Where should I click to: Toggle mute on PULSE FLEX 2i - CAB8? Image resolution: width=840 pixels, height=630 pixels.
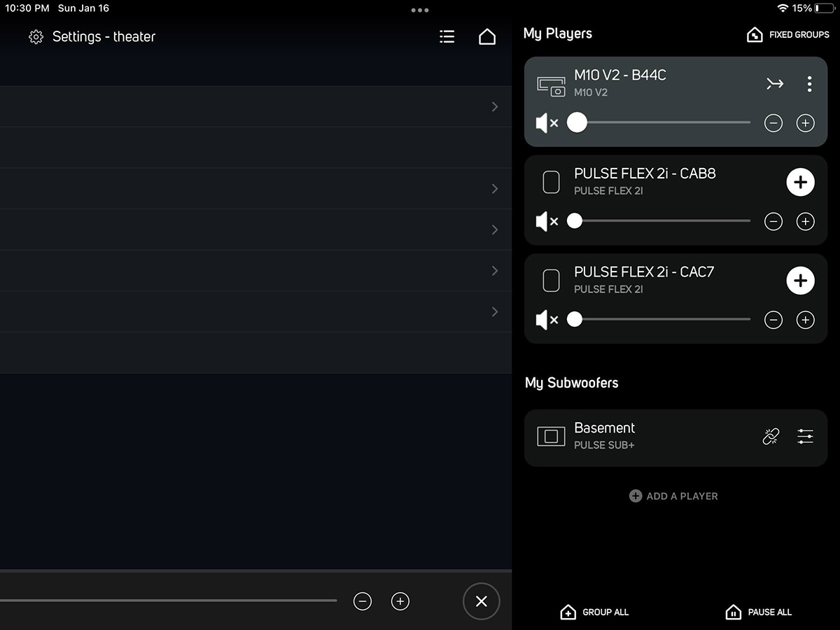click(x=547, y=222)
